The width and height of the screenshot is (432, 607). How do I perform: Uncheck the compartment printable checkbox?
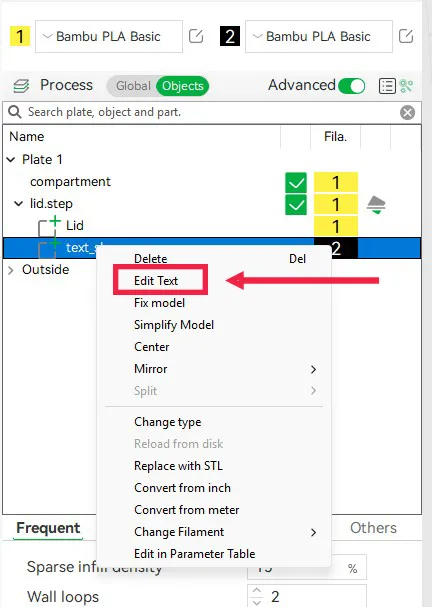point(296,182)
